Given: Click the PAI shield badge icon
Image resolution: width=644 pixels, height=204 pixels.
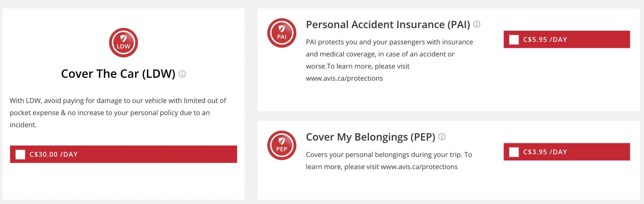Looking at the screenshot, I should pos(282,33).
